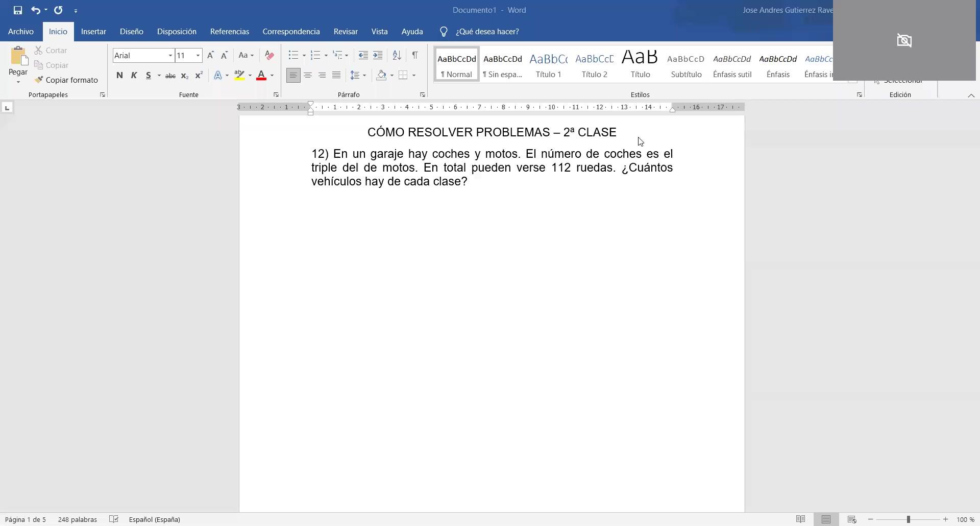The width and height of the screenshot is (980, 526).
Task: Open the font size dropdown
Action: (x=198, y=56)
